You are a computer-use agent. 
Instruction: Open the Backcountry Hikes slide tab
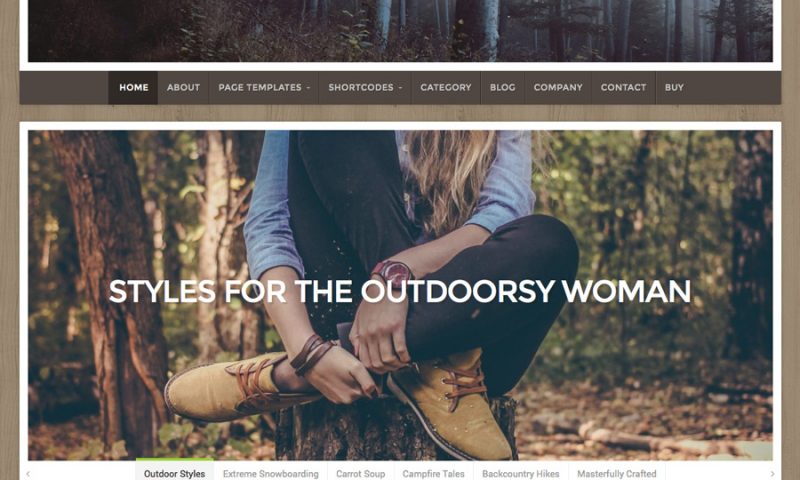click(520, 473)
